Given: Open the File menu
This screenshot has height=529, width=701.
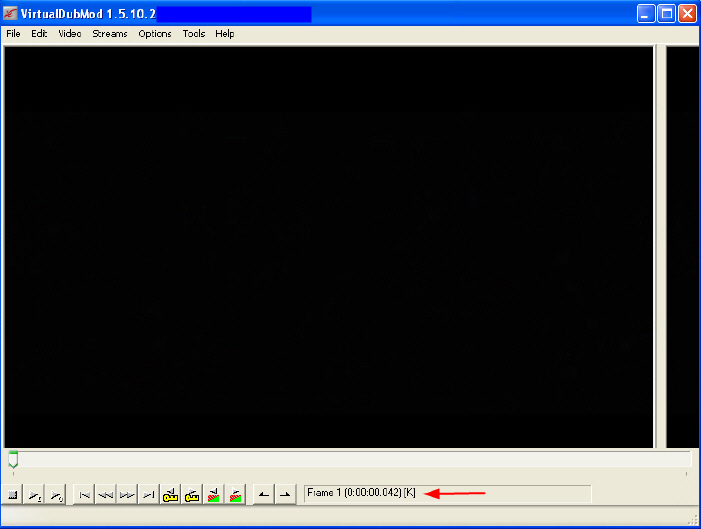Looking at the screenshot, I should [x=13, y=34].
